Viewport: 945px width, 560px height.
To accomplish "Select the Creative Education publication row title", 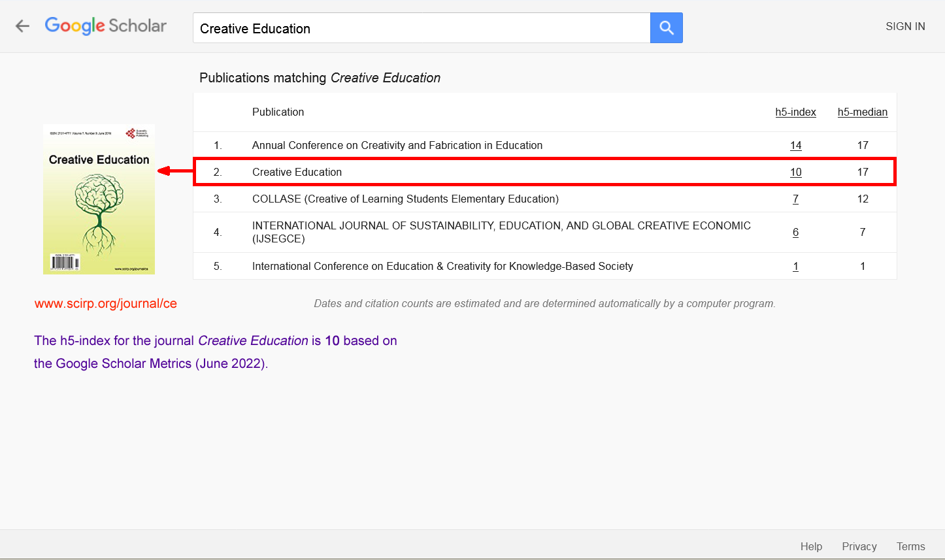I will pyautogui.click(x=297, y=172).
